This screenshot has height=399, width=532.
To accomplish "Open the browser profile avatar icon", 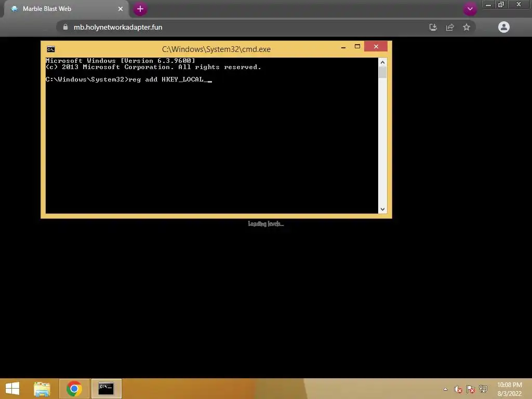I will [504, 27].
